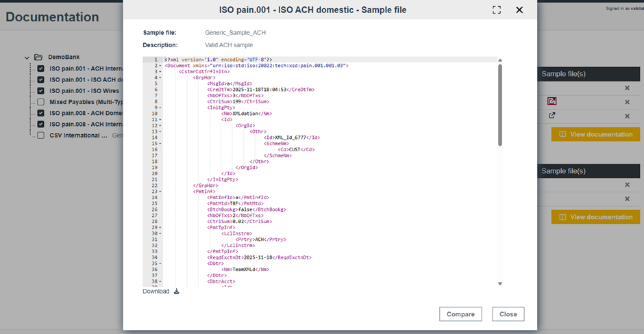Click the Compare button
This screenshot has height=334, width=644.
460,314
